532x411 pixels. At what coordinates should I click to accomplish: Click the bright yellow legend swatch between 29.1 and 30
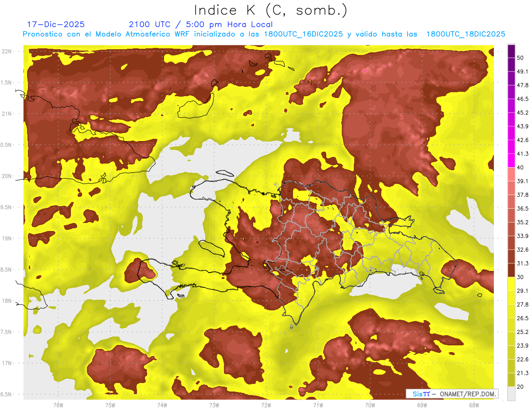click(511, 284)
